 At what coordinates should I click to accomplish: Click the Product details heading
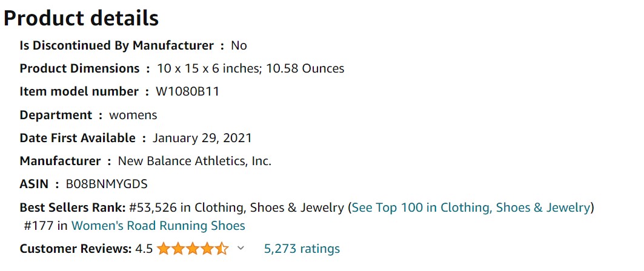[81, 18]
